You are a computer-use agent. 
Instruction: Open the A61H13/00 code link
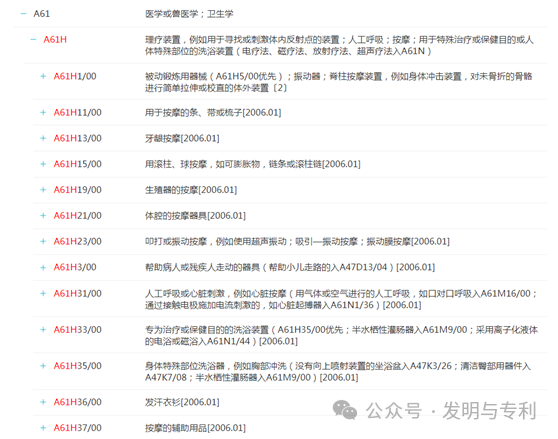78,138
